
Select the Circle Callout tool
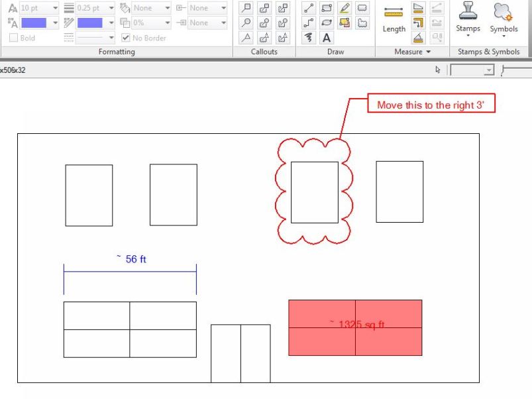246,23
